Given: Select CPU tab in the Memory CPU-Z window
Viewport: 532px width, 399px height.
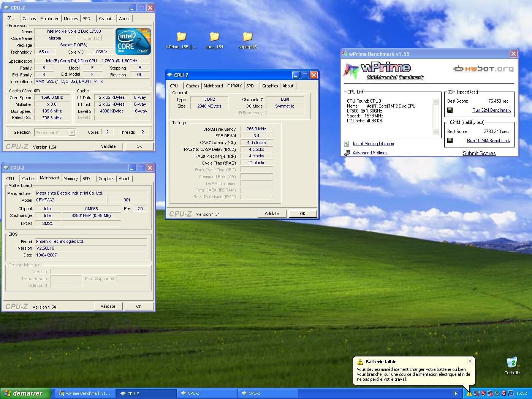Looking at the screenshot, I should (174, 86).
